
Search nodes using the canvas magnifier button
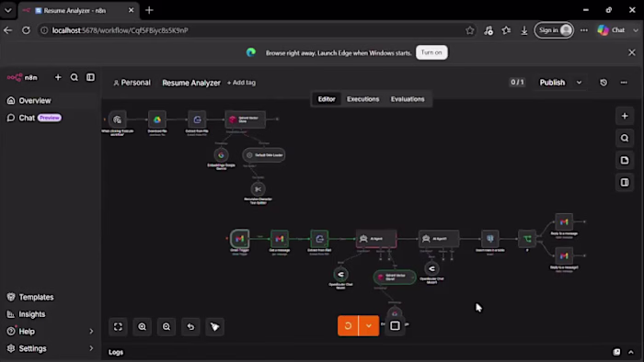click(625, 138)
